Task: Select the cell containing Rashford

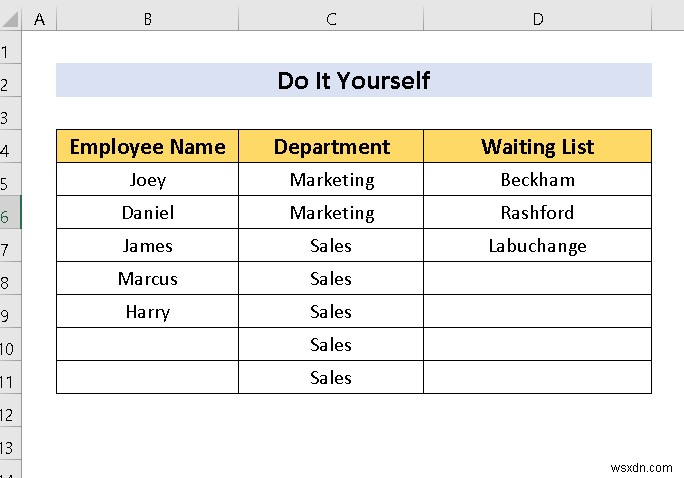Action: [538, 213]
